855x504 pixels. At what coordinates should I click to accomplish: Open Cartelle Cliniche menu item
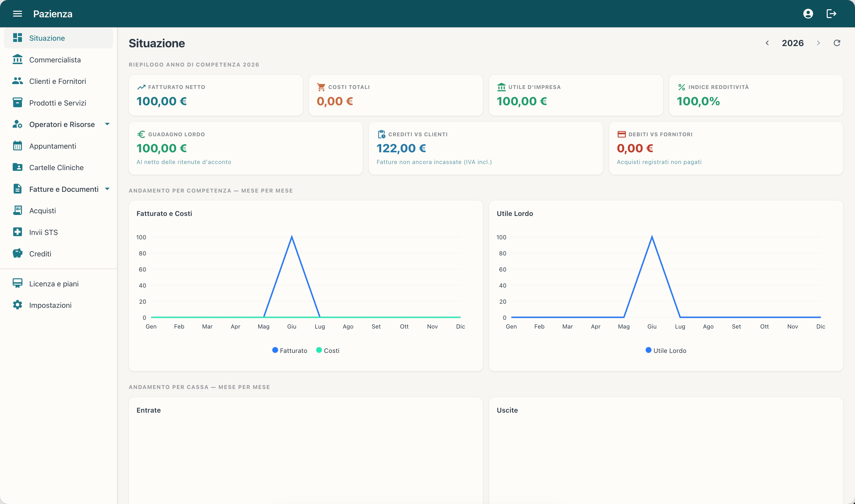coord(58,167)
